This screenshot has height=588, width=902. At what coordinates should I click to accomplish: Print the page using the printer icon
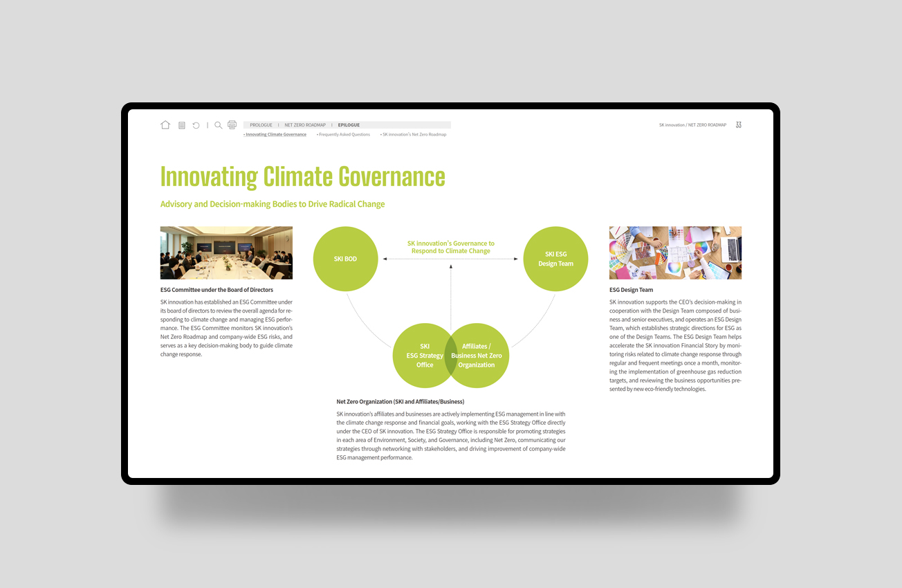point(232,125)
